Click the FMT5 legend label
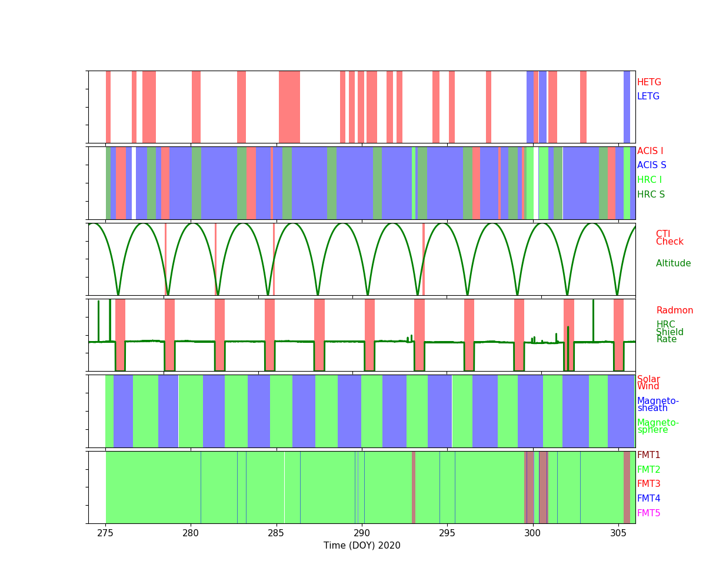This screenshot has width=706, height=588. tap(648, 513)
